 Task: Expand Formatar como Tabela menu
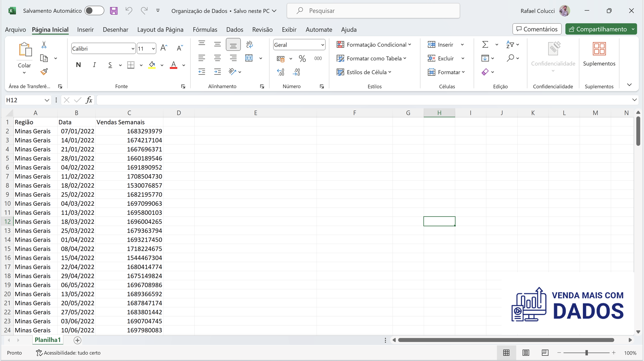tap(371, 58)
